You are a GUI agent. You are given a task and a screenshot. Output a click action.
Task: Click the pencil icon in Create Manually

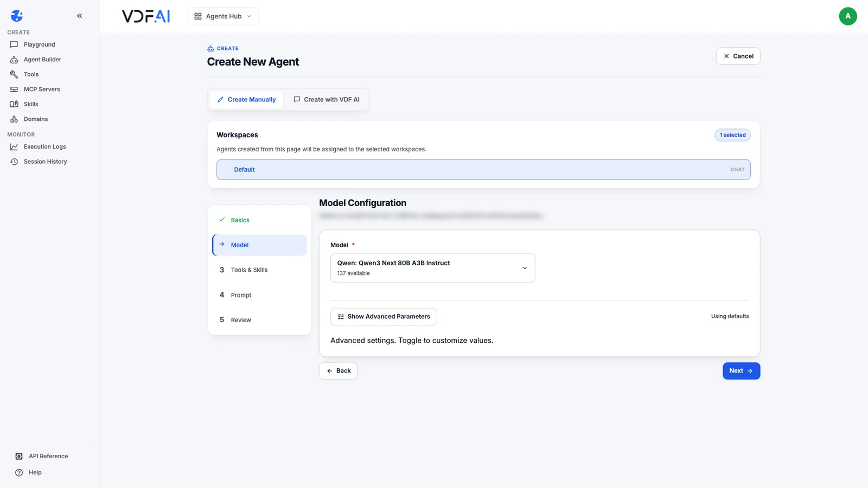click(x=220, y=100)
